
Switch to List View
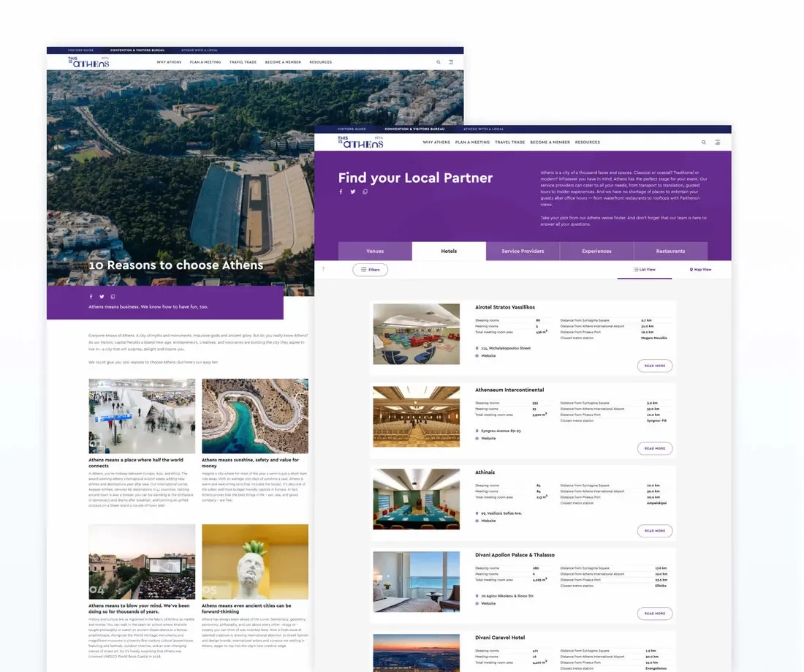[645, 270]
